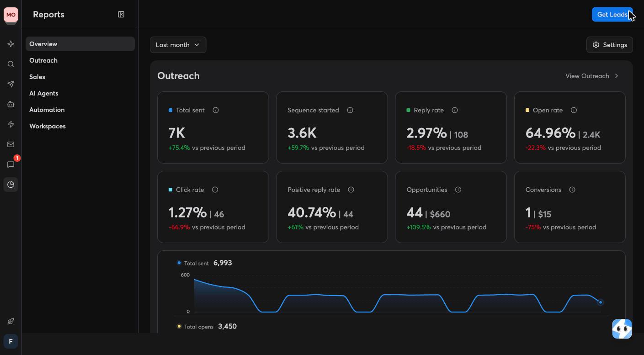Follow the View Outreach link
The width and height of the screenshot is (644, 355).
[x=592, y=76]
